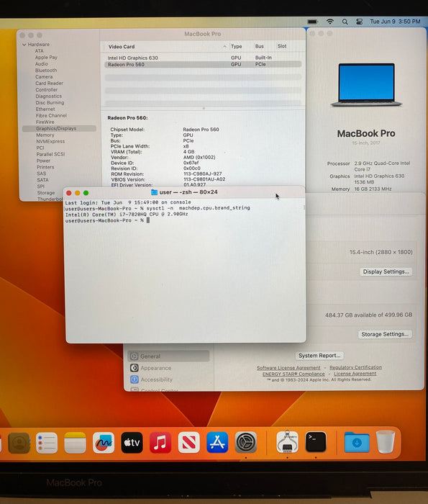Open System Report button
The width and height of the screenshot is (428, 504).
click(x=319, y=356)
